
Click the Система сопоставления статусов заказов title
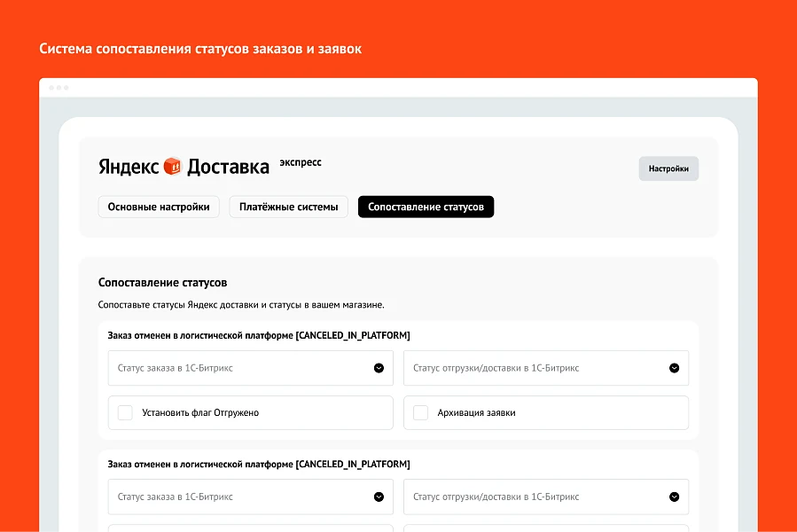click(x=200, y=49)
